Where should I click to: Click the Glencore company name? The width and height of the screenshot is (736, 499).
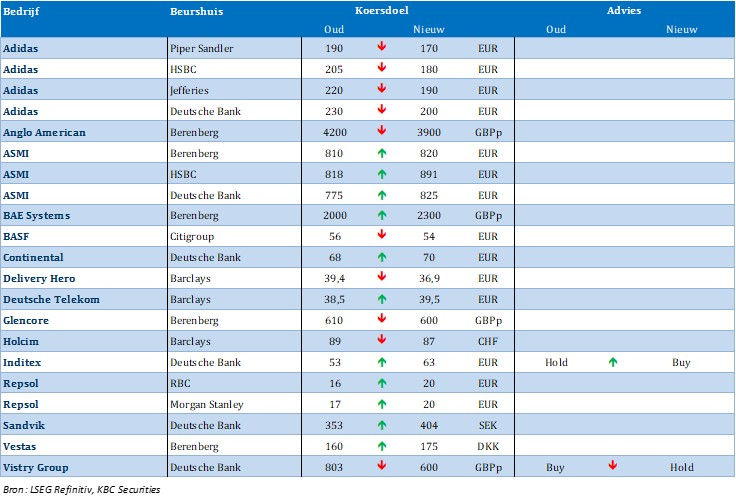[26, 320]
